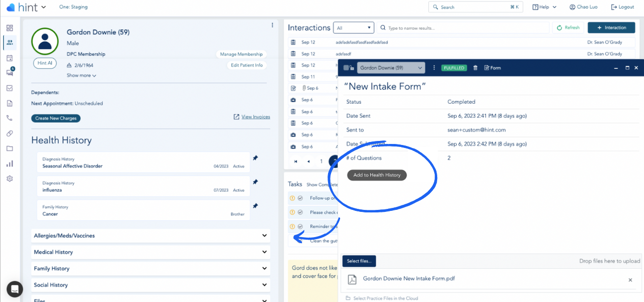The height and width of the screenshot is (302, 644).
Task: Open the View Invoices link
Action: pos(252,116)
